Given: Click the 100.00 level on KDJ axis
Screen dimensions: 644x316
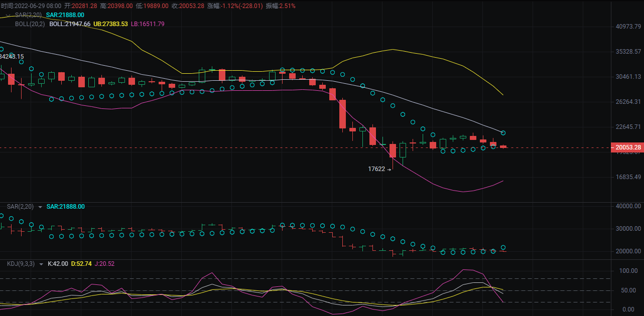Looking at the screenshot, I should pos(628,271).
